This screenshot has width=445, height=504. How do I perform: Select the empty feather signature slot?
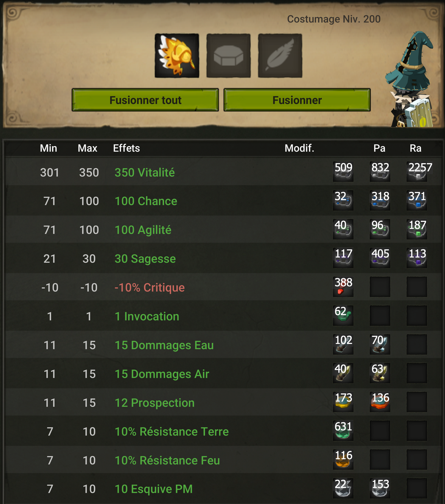coord(280,56)
